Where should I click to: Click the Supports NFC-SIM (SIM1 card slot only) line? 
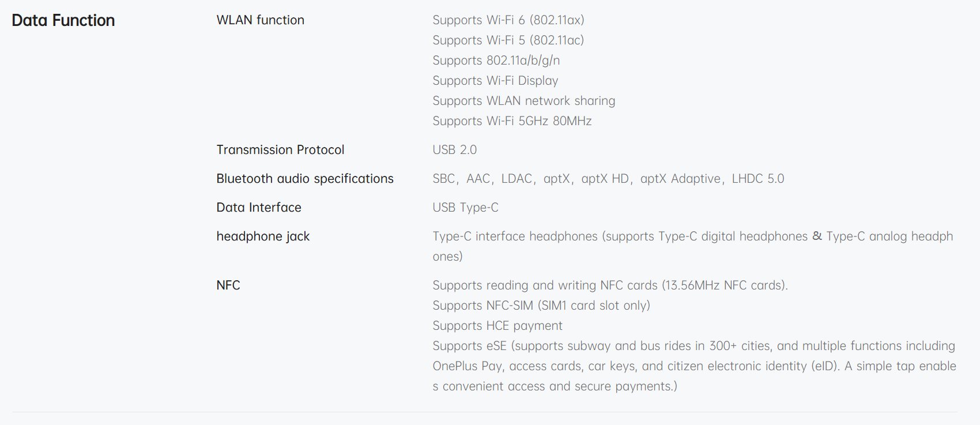pyautogui.click(x=541, y=306)
